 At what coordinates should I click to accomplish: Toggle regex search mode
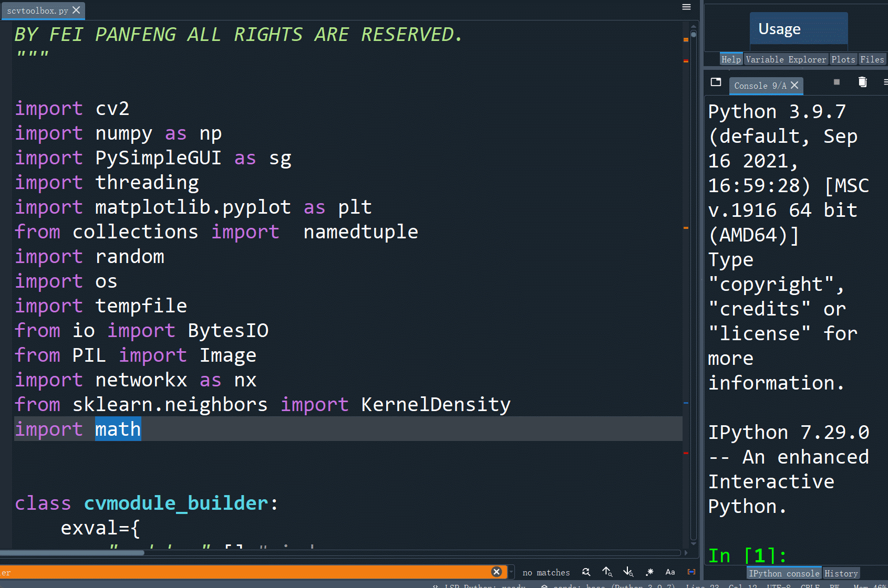click(649, 572)
